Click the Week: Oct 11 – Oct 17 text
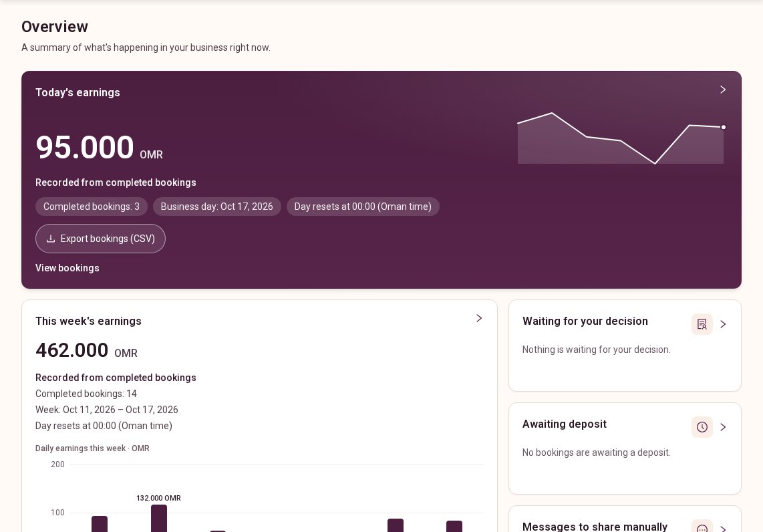This screenshot has height=532, width=763. click(107, 410)
